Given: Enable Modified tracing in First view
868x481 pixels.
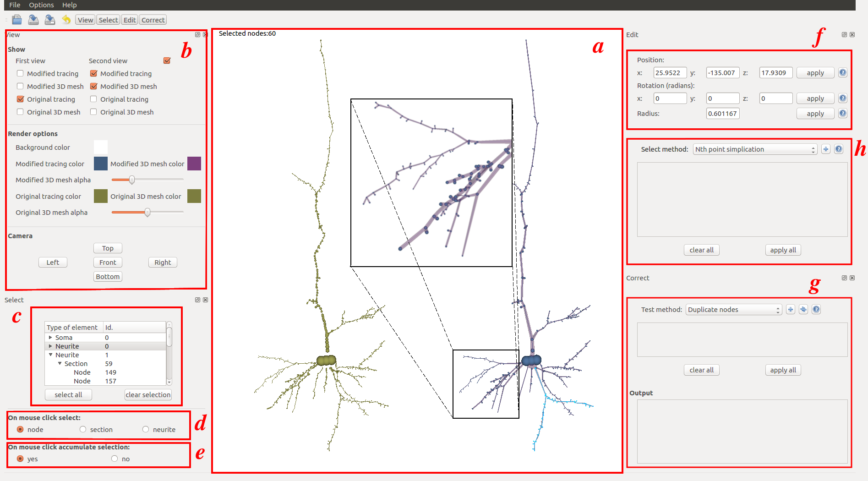Looking at the screenshot, I should point(20,73).
